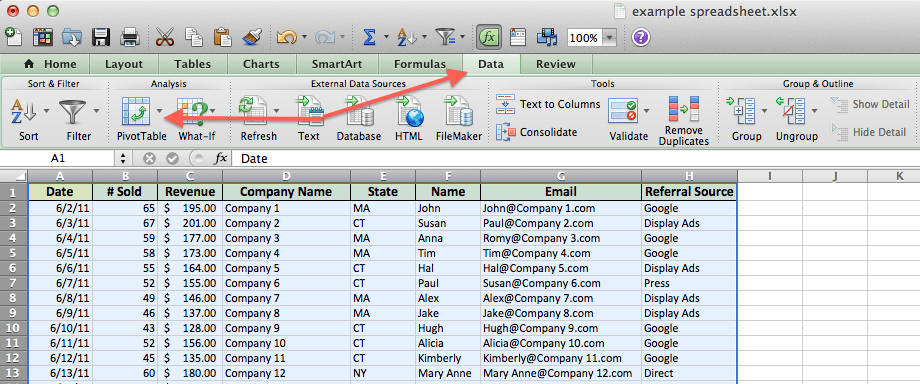The image size is (920, 384).
Task: Select column D header
Action: click(x=286, y=176)
